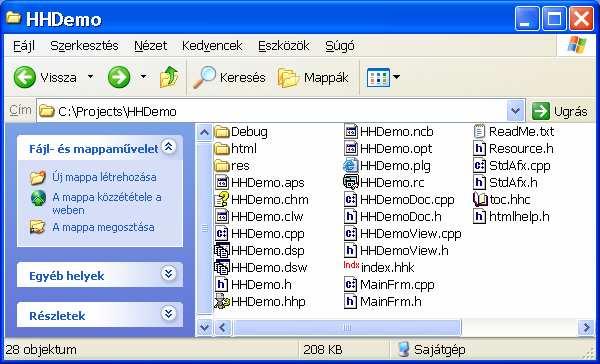The width and height of the screenshot is (600, 364).
Task: Expand the Egyéb helyek panel
Action: coord(168,274)
